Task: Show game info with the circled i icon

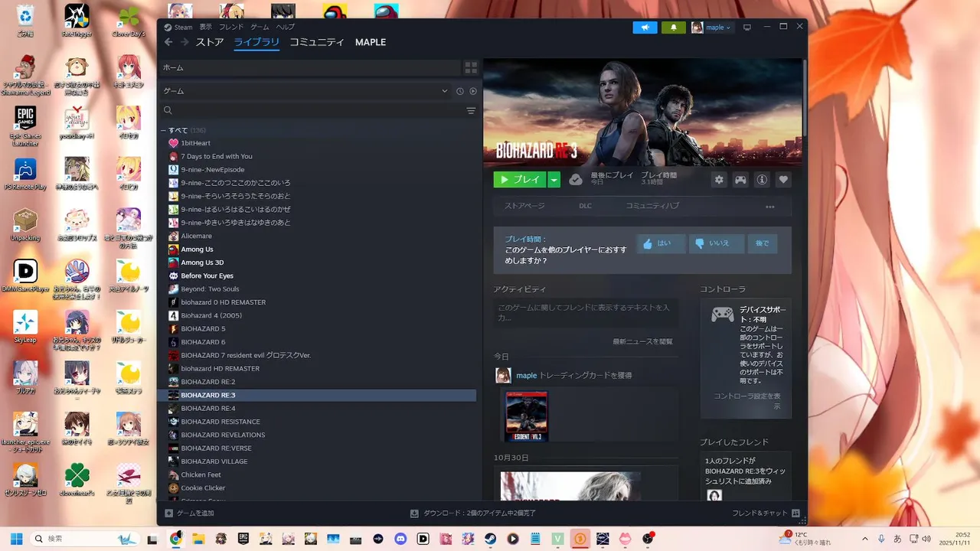Action: (x=762, y=180)
